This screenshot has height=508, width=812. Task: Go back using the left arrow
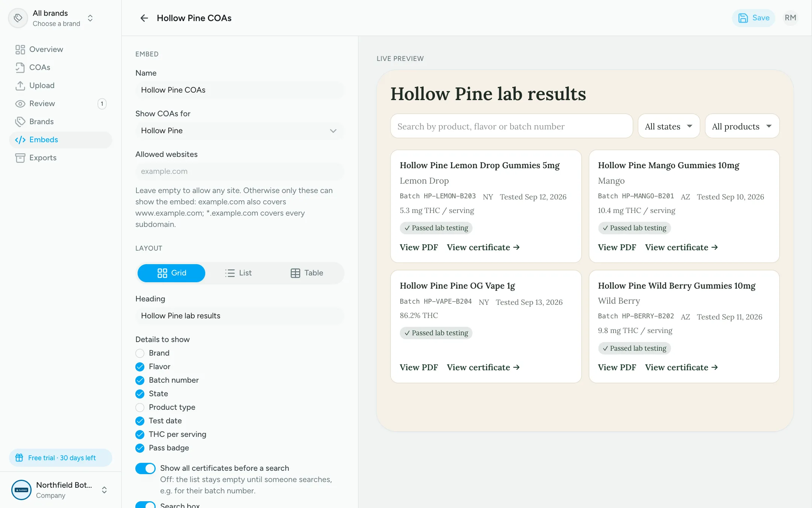coord(144,18)
